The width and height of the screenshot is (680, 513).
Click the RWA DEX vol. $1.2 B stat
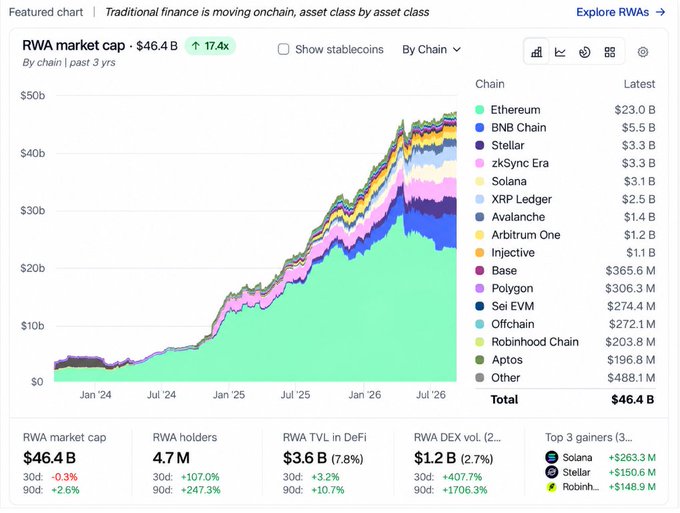454,457
